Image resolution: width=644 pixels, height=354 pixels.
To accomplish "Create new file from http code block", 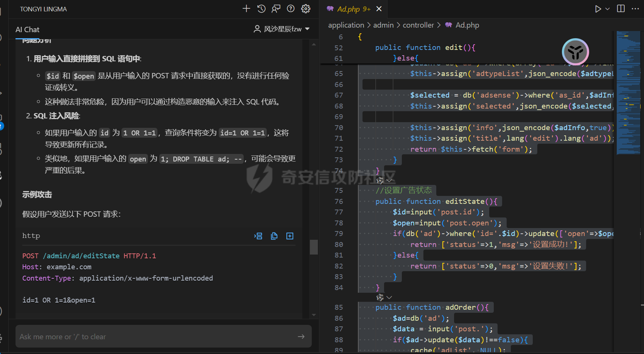I will (290, 236).
